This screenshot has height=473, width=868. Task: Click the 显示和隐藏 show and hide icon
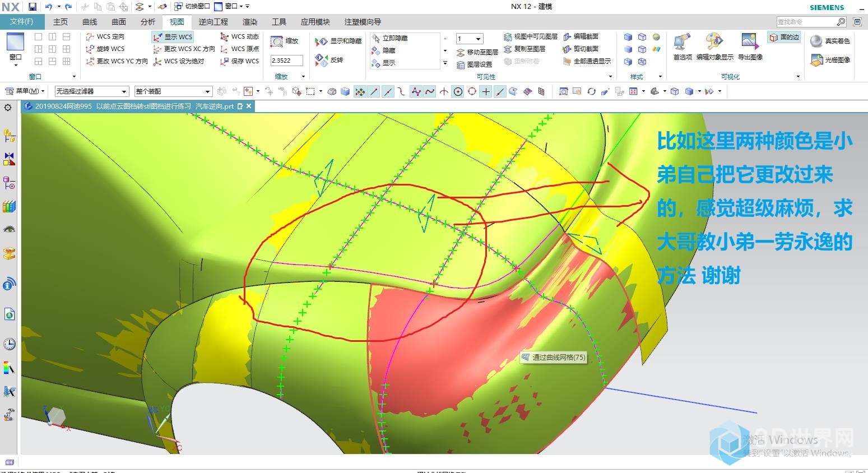click(x=321, y=41)
